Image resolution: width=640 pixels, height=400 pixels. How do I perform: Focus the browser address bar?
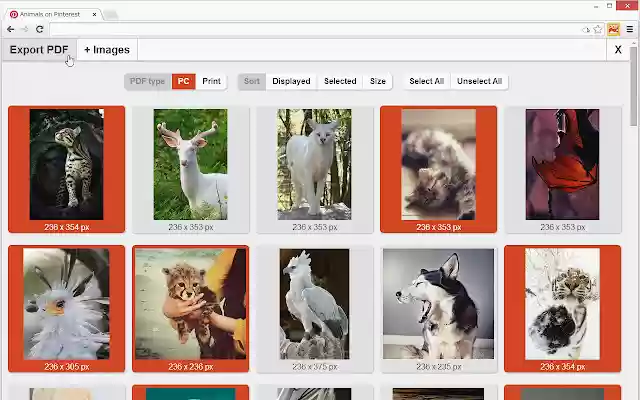point(314,29)
